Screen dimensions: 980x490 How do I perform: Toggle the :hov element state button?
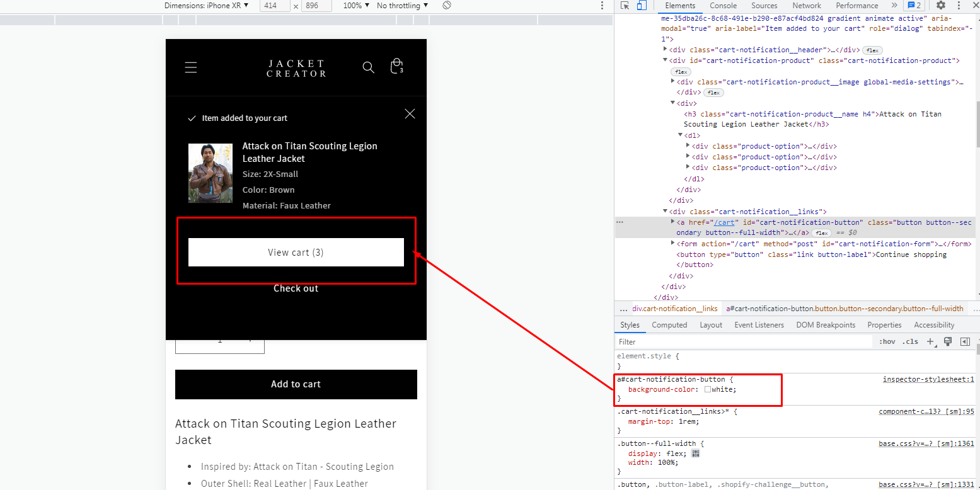[887, 342]
